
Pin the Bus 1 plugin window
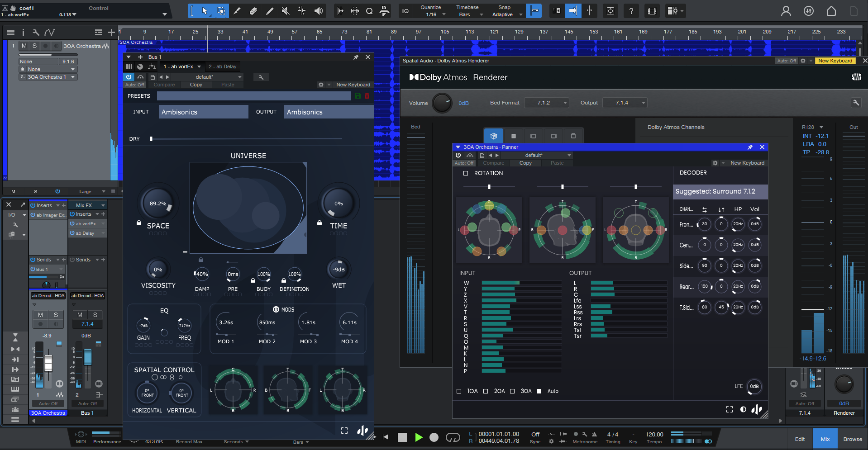[356, 57]
